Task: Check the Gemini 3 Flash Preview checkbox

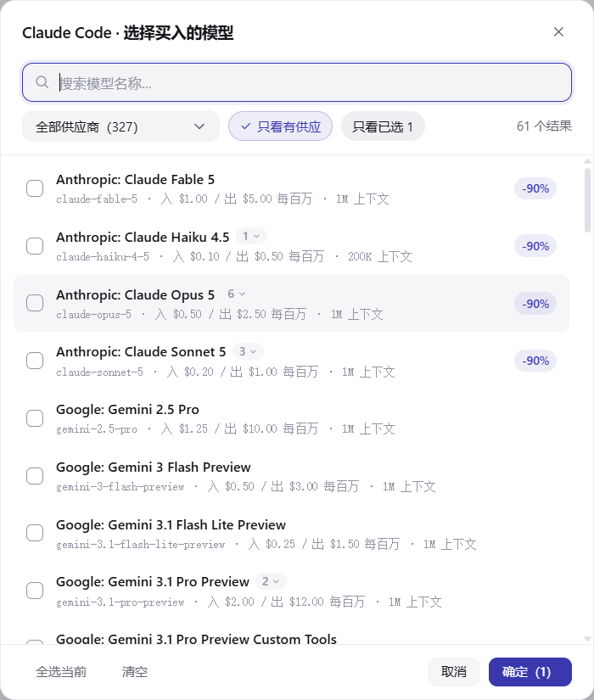Action: click(35, 476)
